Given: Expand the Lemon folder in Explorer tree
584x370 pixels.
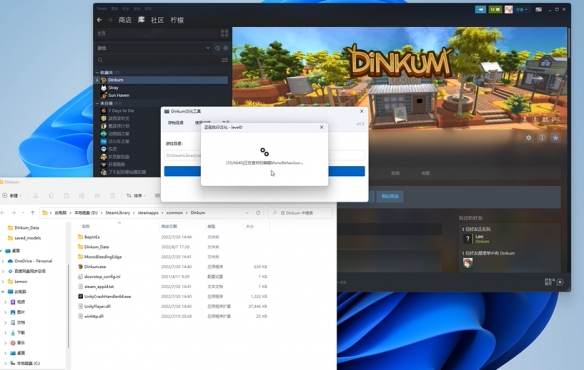Looking at the screenshot, I should (3, 281).
